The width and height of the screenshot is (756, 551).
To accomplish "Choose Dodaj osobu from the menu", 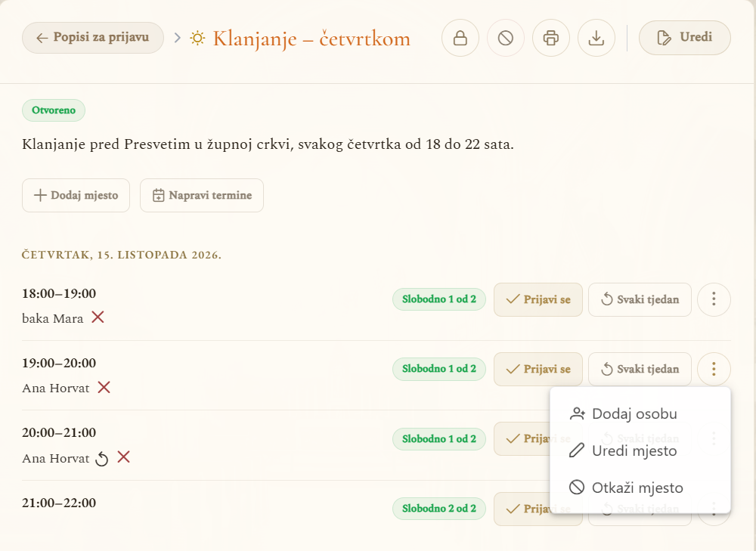I will 640,413.
